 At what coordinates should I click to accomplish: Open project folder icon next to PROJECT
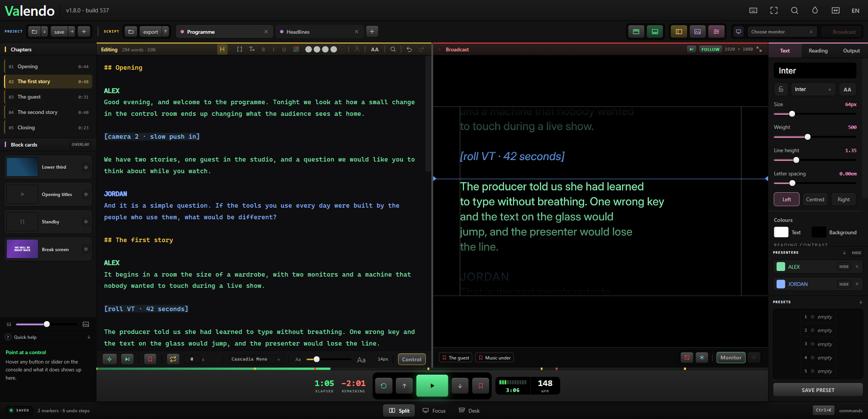[34, 31]
